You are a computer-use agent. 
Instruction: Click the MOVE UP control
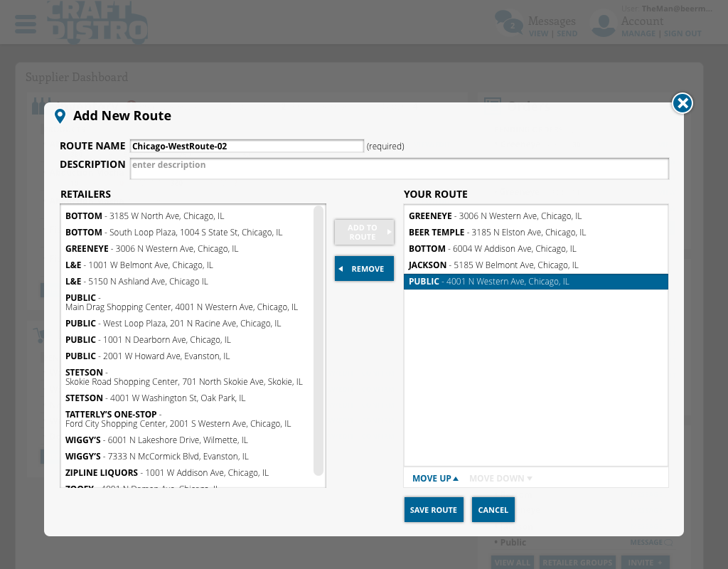point(434,478)
